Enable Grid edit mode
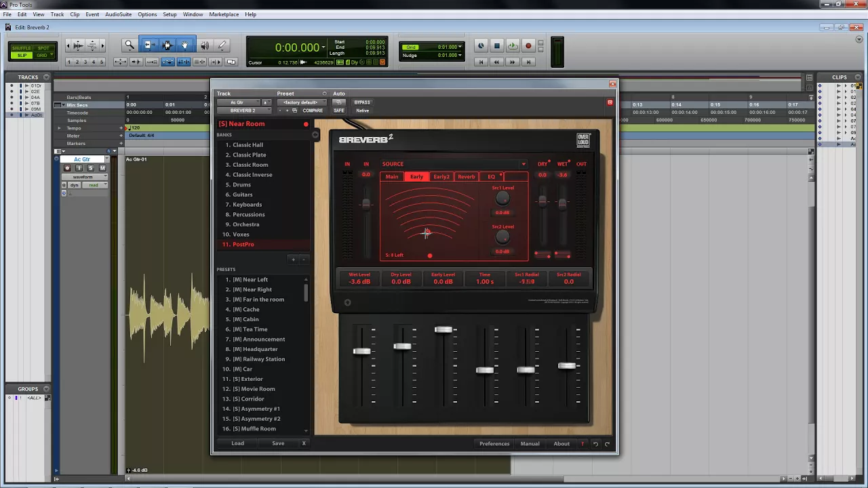The height and width of the screenshot is (488, 868). (43, 55)
